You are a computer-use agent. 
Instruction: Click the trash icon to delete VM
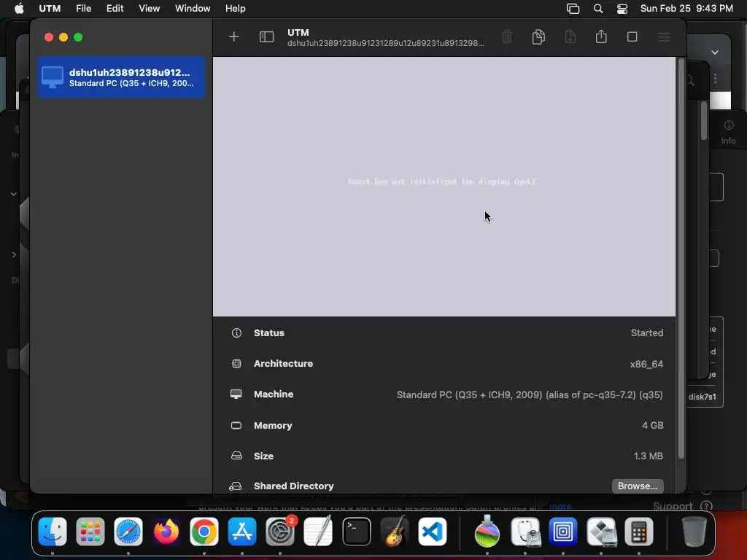pyautogui.click(x=507, y=36)
